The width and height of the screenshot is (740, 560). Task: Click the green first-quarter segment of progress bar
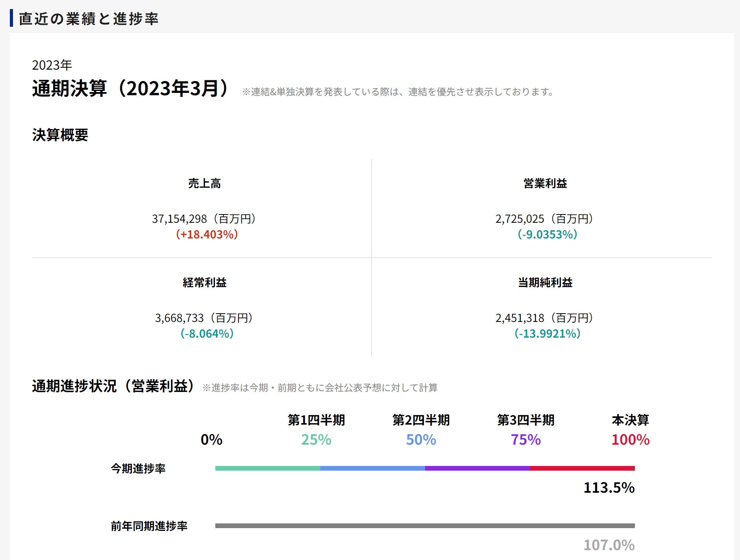268,468
